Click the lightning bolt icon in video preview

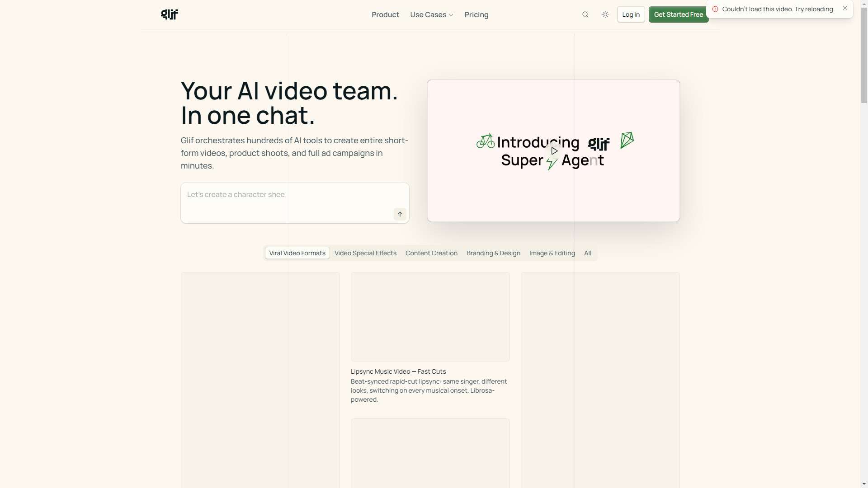click(552, 163)
